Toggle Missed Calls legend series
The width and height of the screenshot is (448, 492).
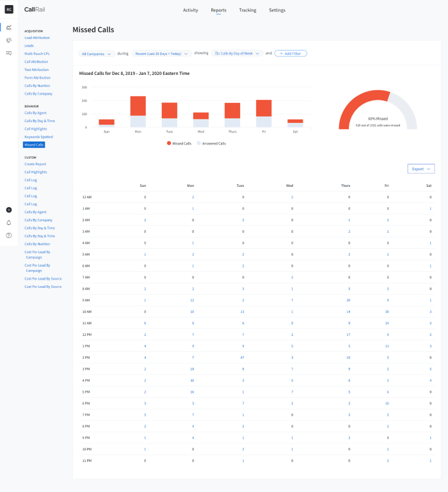coord(179,143)
